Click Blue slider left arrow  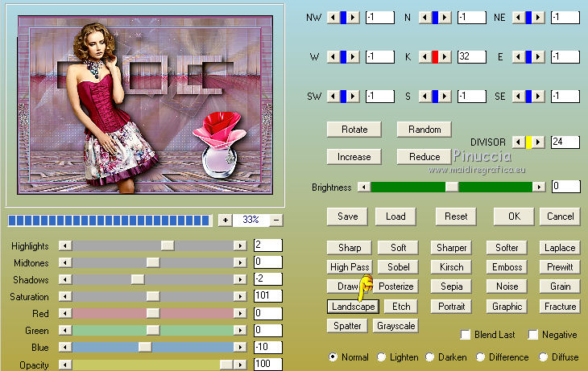click(x=65, y=347)
